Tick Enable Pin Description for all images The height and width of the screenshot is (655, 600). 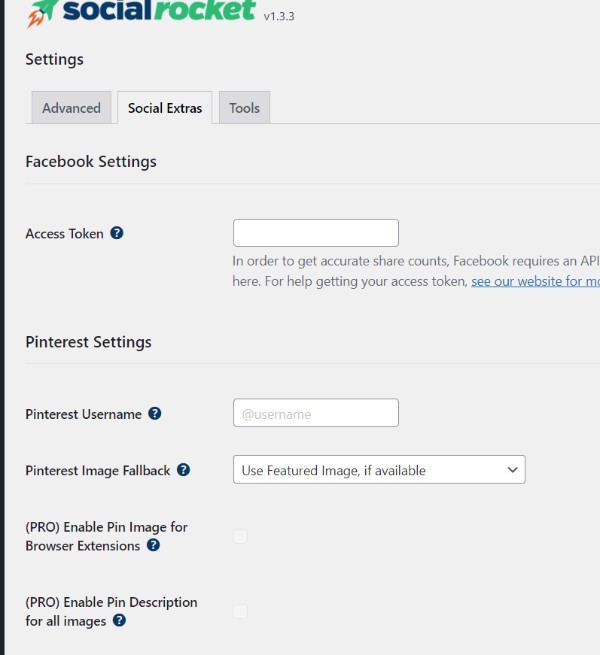[x=240, y=612]
